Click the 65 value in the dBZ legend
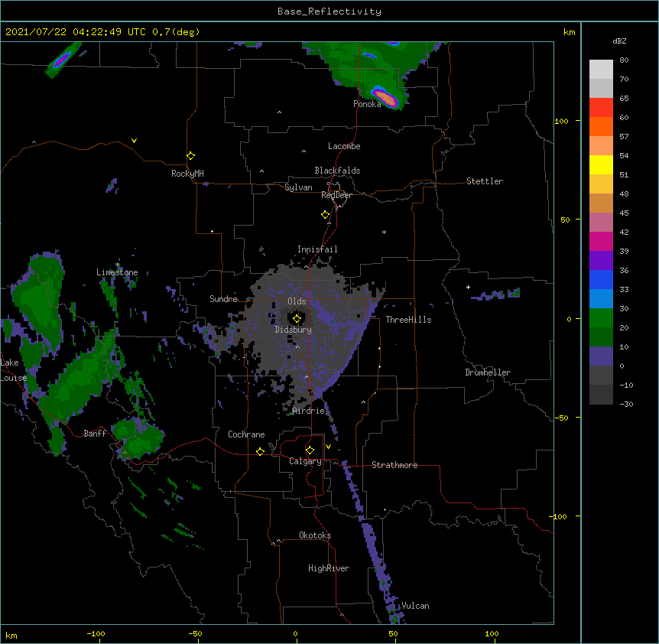This screenshot has width=659, height=644. tap(624, 98)
